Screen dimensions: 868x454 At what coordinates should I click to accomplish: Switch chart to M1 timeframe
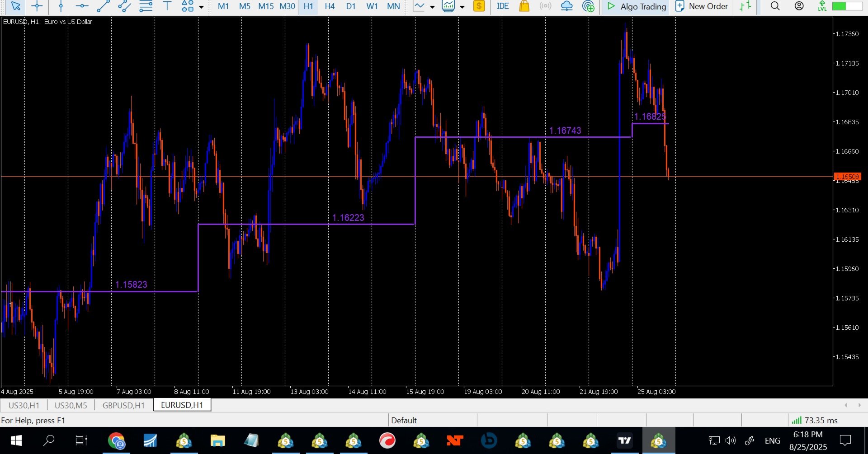223,6
